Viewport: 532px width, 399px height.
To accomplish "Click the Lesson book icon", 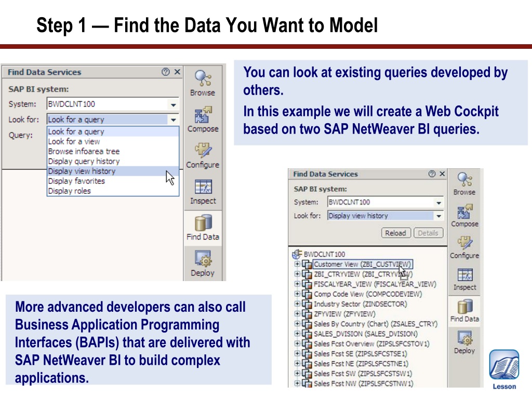I will 504,365.
